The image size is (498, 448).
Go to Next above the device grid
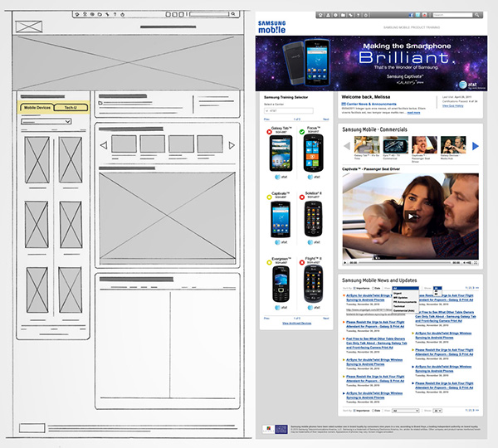click(326, 119)
